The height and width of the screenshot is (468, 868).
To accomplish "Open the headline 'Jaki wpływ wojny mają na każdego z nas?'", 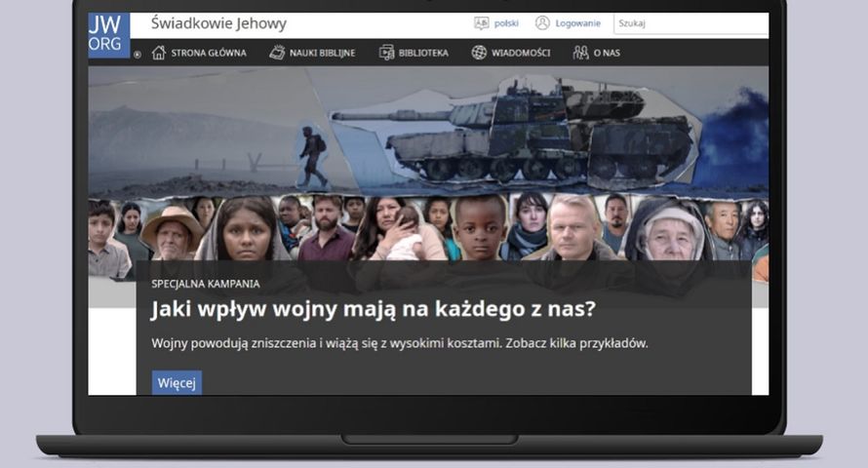I will (x=374, y=309).
